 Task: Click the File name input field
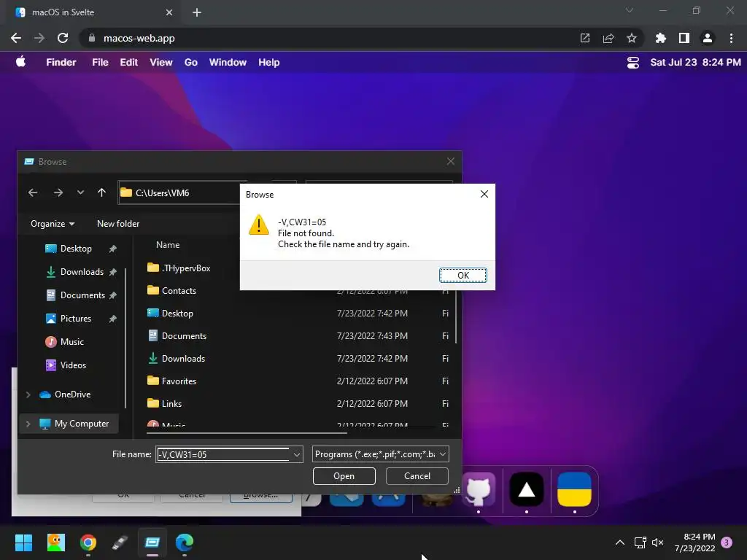coord(223,454)
